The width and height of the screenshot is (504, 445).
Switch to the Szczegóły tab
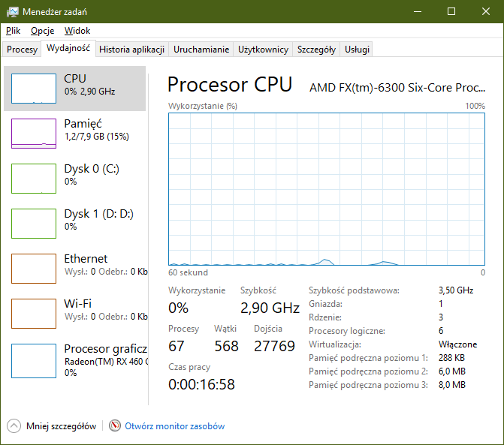pos(316,50)
